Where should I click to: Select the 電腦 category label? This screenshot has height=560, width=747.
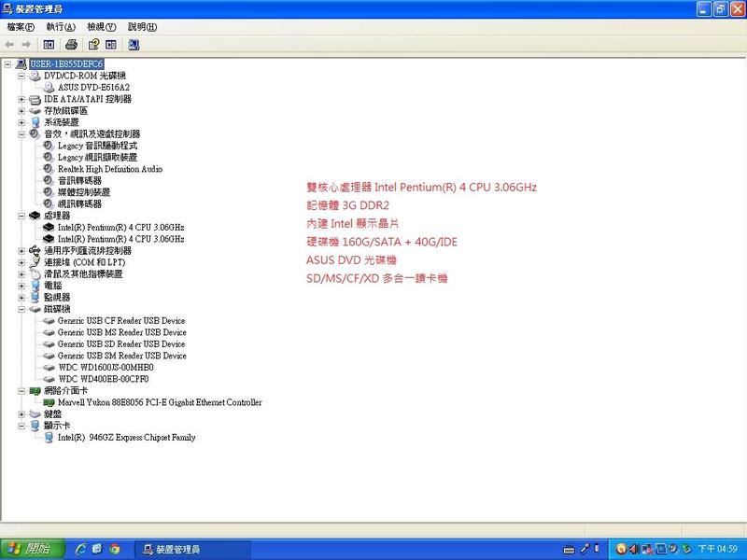click(x=53, y=286)
